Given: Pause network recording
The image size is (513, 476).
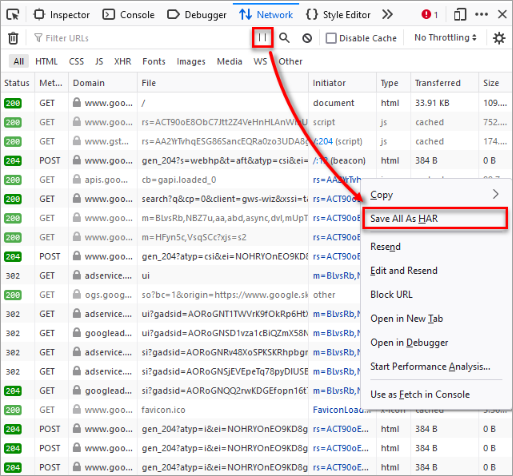Looking at the screenshot, I should [263, 38].
